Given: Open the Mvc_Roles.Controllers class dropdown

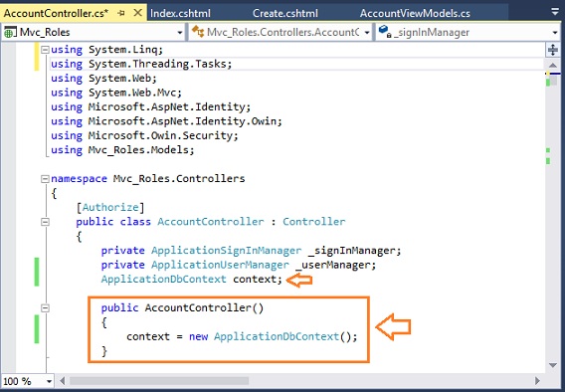Looking at the screenshot, I should (x=280, y=33).
